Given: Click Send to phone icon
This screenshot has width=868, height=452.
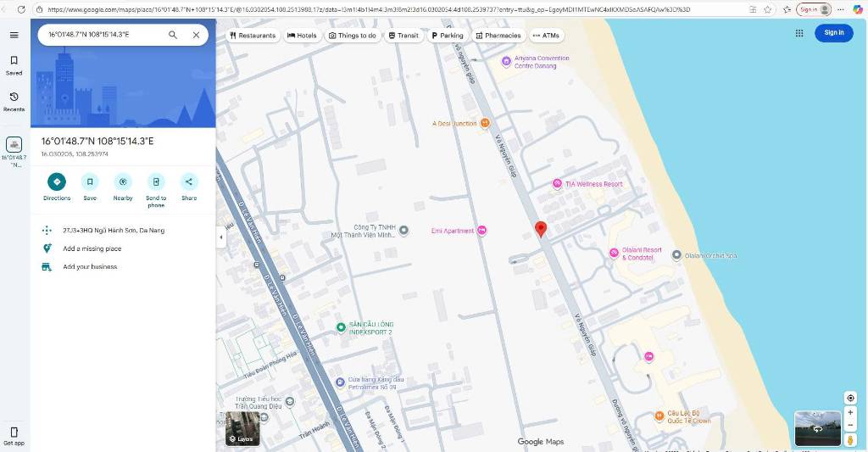Looking at the screenshot, I should coord(156,181).
